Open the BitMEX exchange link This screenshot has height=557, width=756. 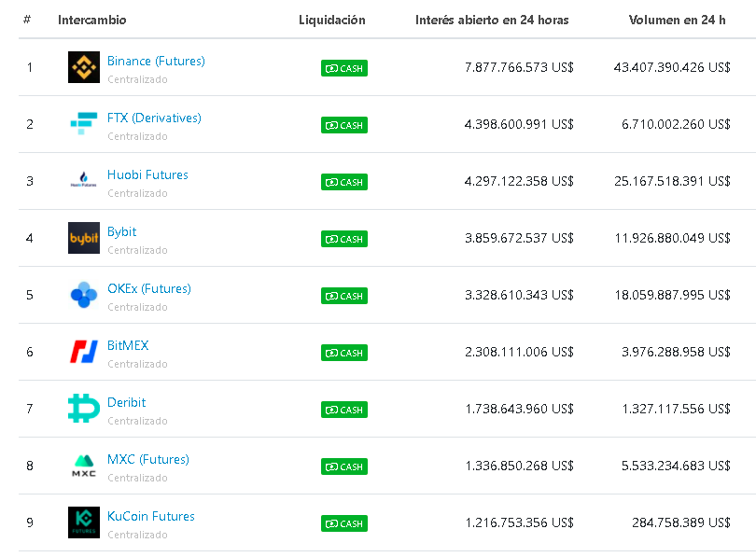[x=128, y=345]
